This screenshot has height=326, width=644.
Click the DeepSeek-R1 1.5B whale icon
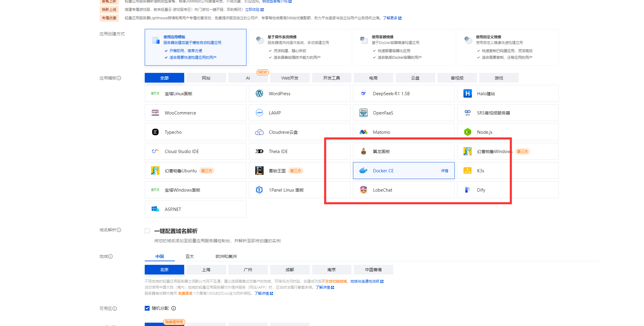364,94
